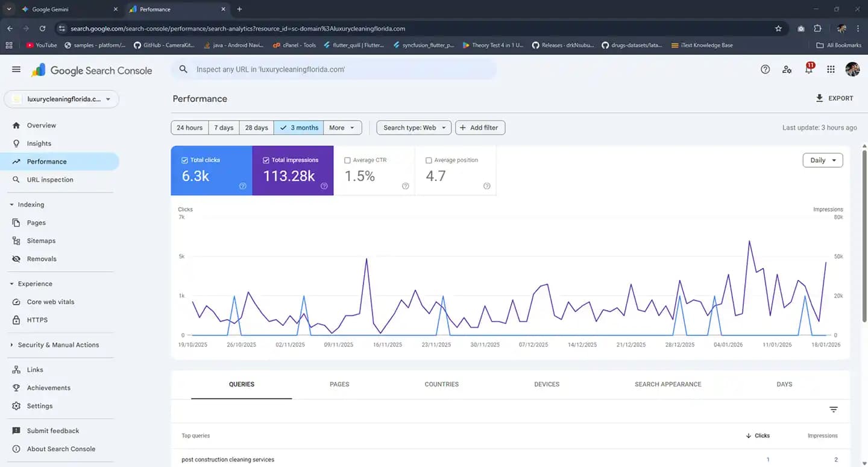The height and width of the screenshot is (467, 868).
Task: Bookmark this page with star icon
Action: pos(778,28)
